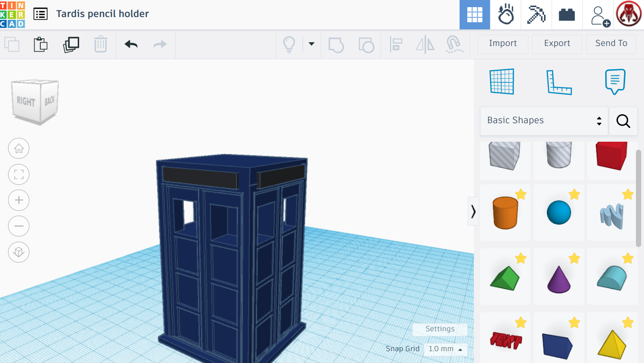Collapse the shapes panel with chevron
Screen dimensions: 644x363
tap(473, 211)
